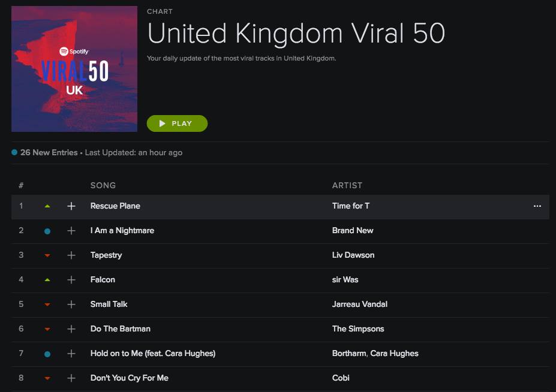Add Falcon using the plus icon

coord(71,280)
